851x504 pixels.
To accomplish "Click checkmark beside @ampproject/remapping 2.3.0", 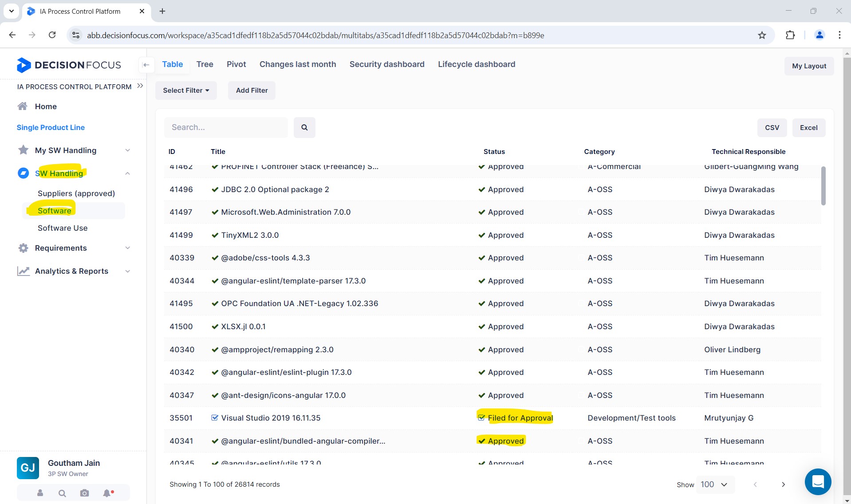I will (x=215, y=350).
